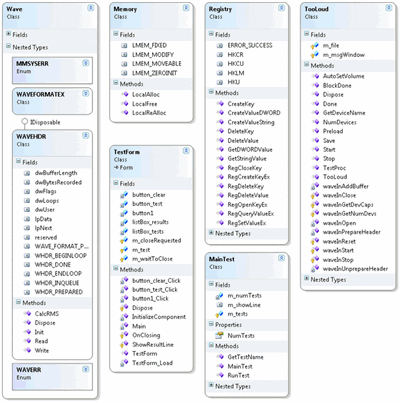Screen dimensions: 400x403
Task: Click the m_file field icon in TooLoud
Action: 315,46
